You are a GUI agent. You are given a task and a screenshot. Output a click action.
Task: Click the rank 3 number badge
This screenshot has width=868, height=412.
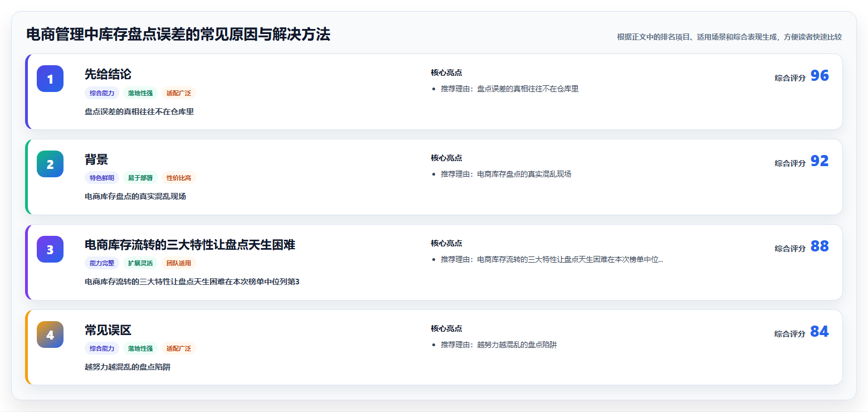[50, 249]
